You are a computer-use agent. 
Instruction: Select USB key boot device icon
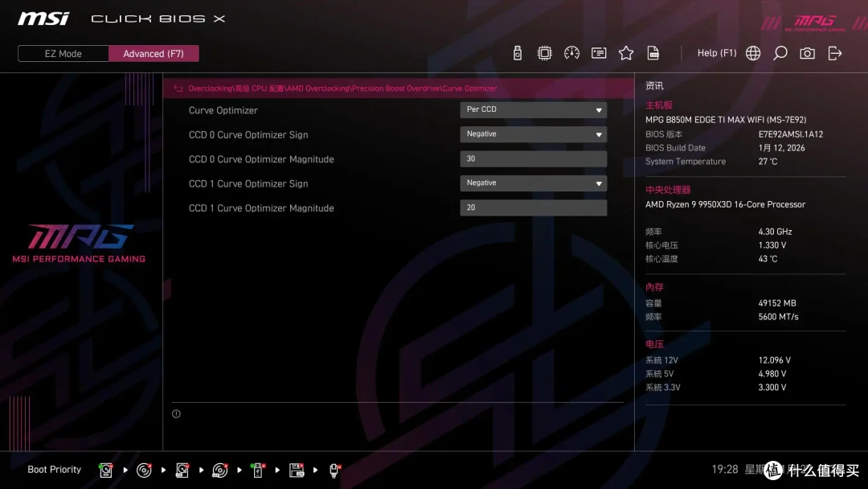click(257, 470)
